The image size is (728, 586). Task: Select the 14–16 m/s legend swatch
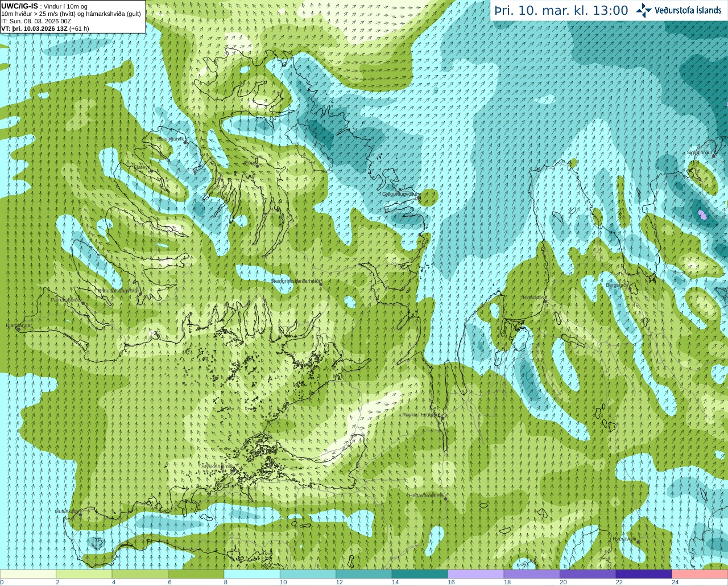tap(420, 574)
